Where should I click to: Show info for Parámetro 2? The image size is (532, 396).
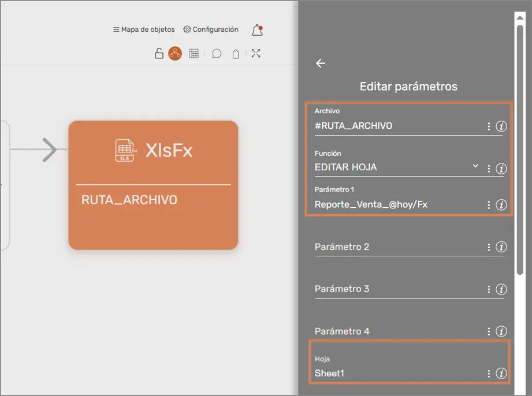501,247
